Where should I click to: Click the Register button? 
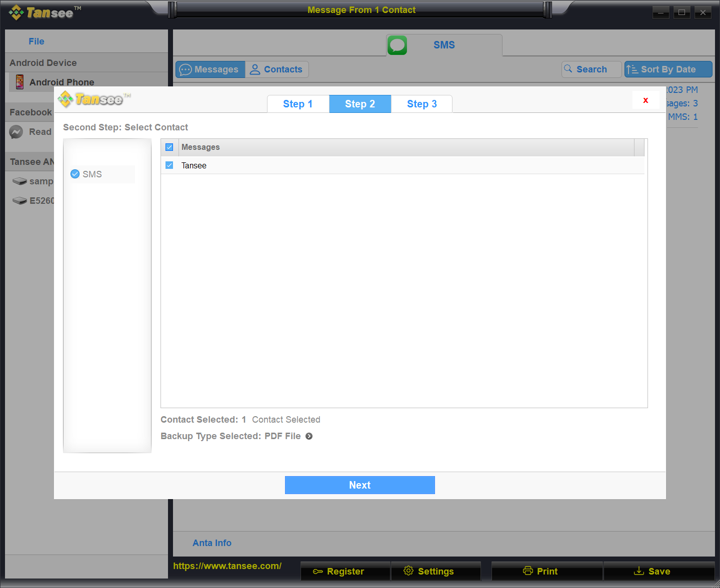(345, 572)
